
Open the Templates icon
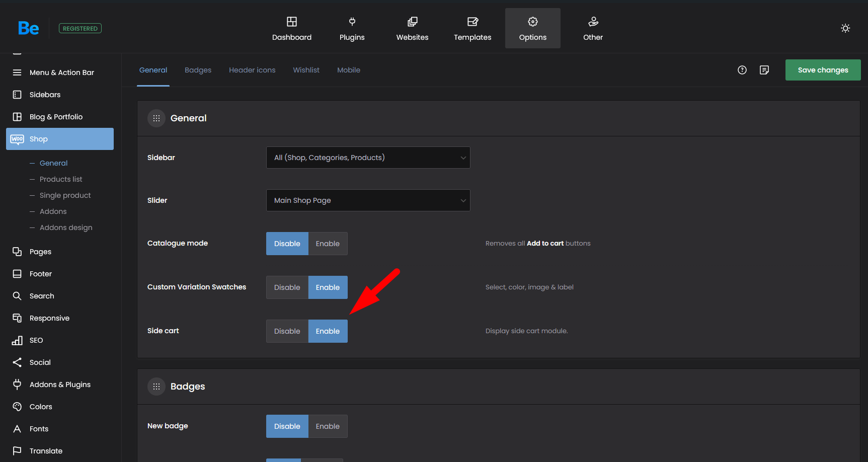pos(472,22)
